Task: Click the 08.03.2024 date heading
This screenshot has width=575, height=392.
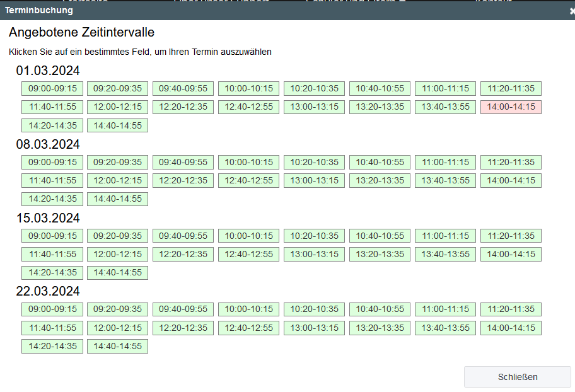Action: pyautogui.click(x=48, y=144)
